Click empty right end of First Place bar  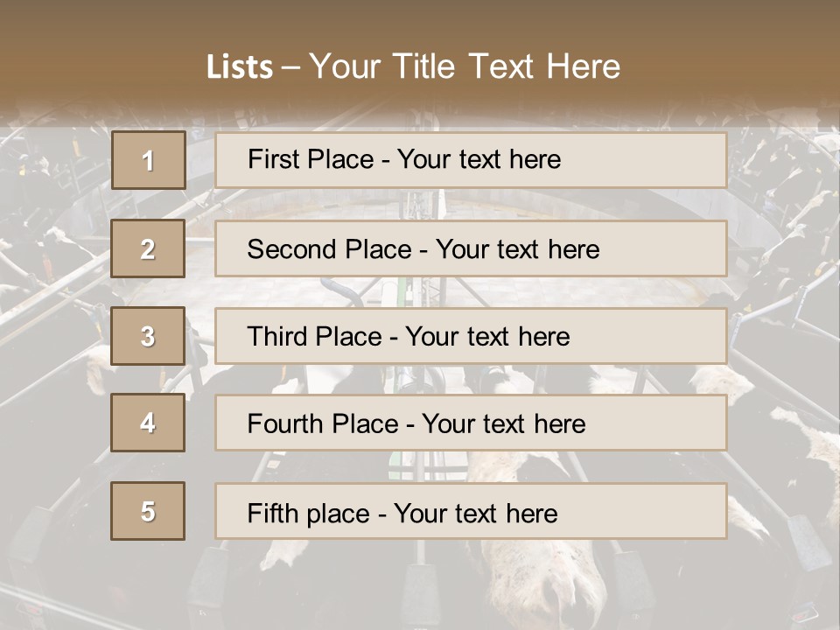click(x=665, y=160)
